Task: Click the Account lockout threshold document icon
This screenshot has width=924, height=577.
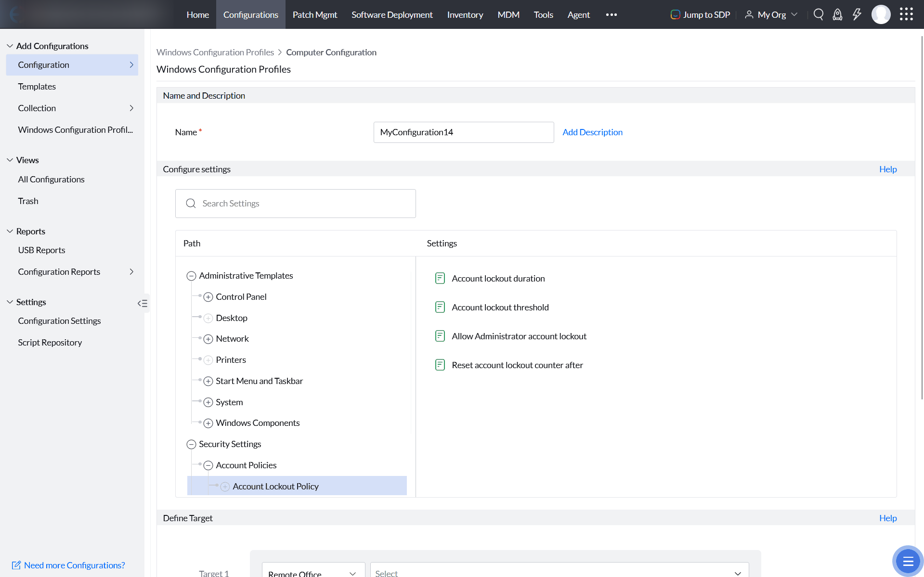Action: tap(440, 307)
